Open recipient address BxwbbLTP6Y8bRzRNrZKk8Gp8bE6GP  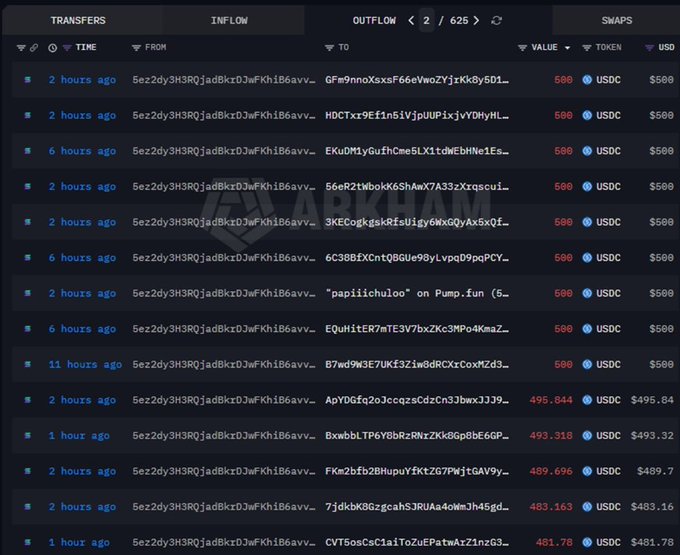pos(417,435)
